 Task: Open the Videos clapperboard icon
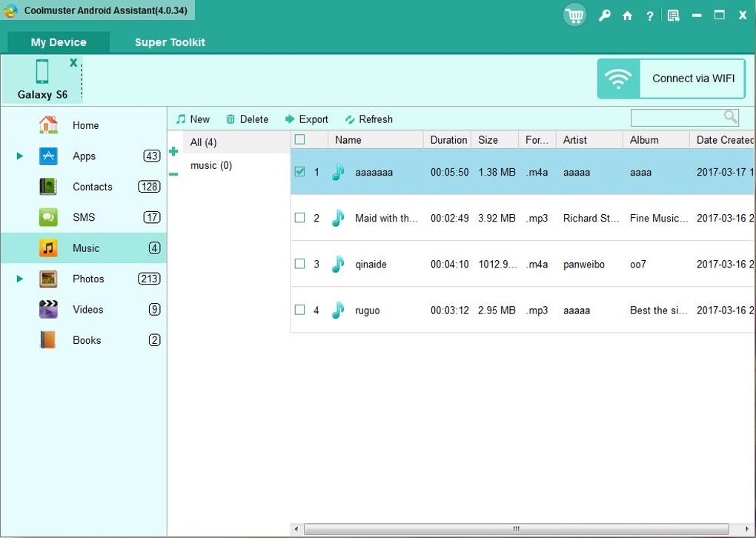tap(48, 310)
